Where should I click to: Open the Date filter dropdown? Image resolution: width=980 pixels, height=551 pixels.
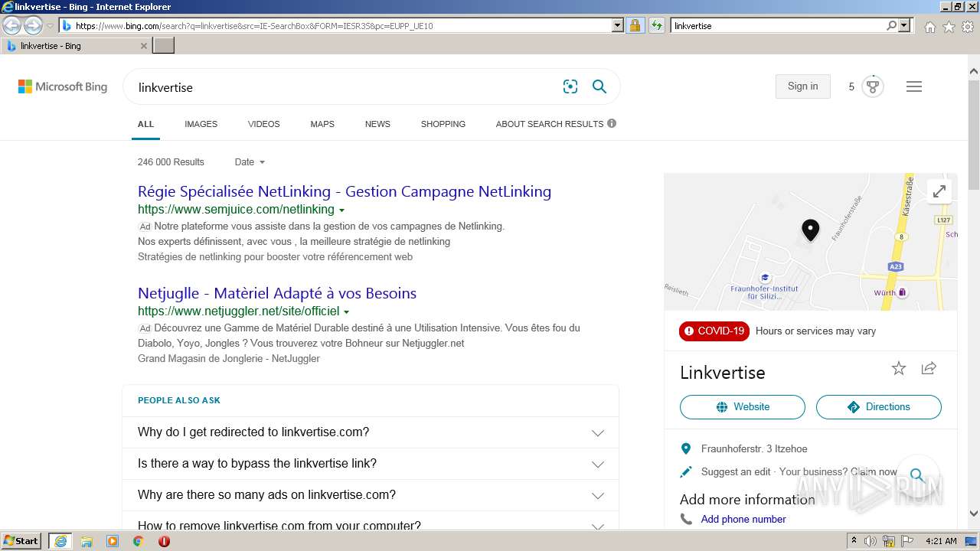tap(250, 162)
